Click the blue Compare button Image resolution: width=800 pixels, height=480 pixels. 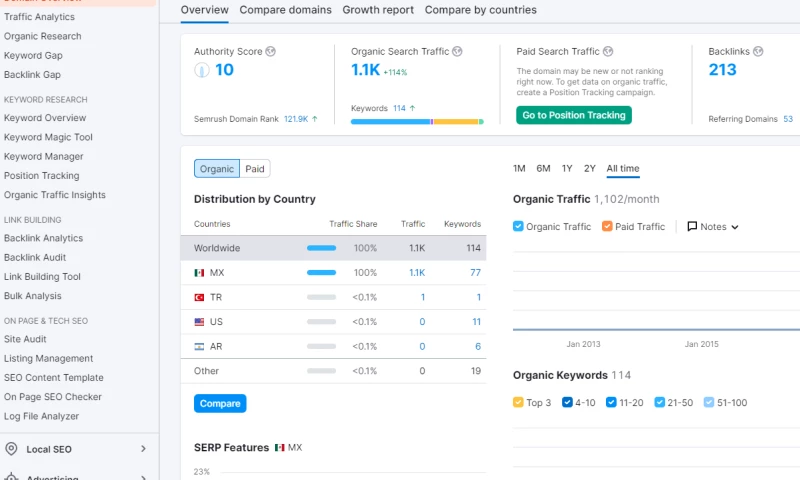[x=220, y=403]
